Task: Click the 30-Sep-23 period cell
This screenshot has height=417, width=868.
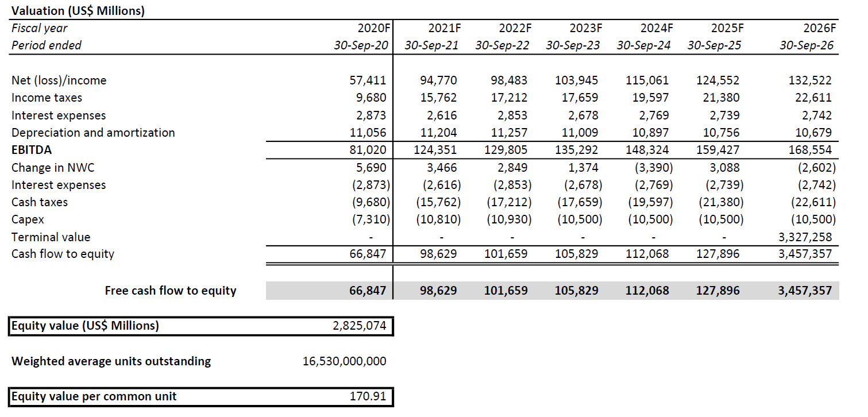Action: coord(573,45)
